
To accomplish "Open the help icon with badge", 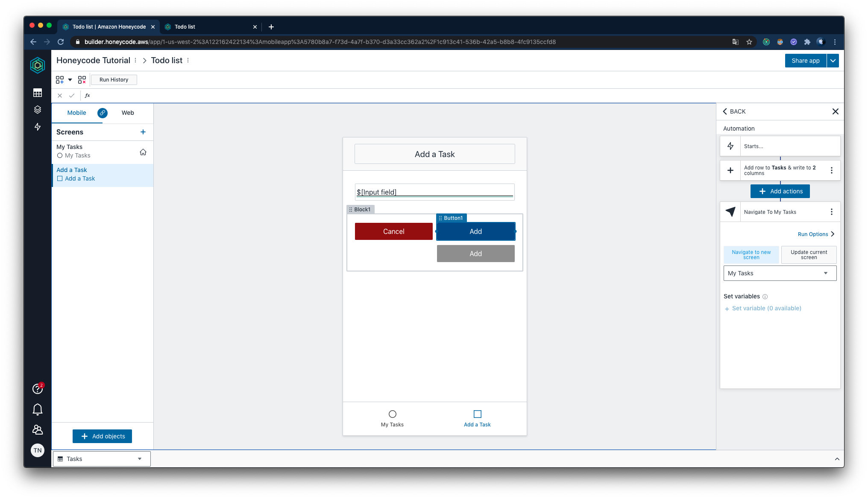I will point(38,388).
